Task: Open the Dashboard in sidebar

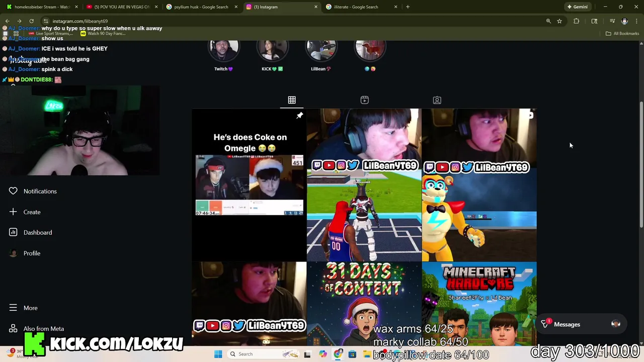Action: point(30,232)
